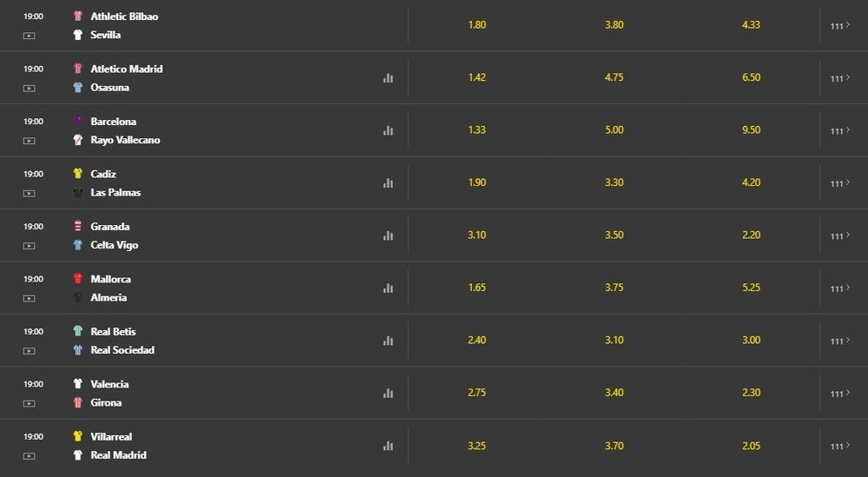
Task: Show 111 more markets for Villarreal vs Real Madrid
Action: point(839,446)
